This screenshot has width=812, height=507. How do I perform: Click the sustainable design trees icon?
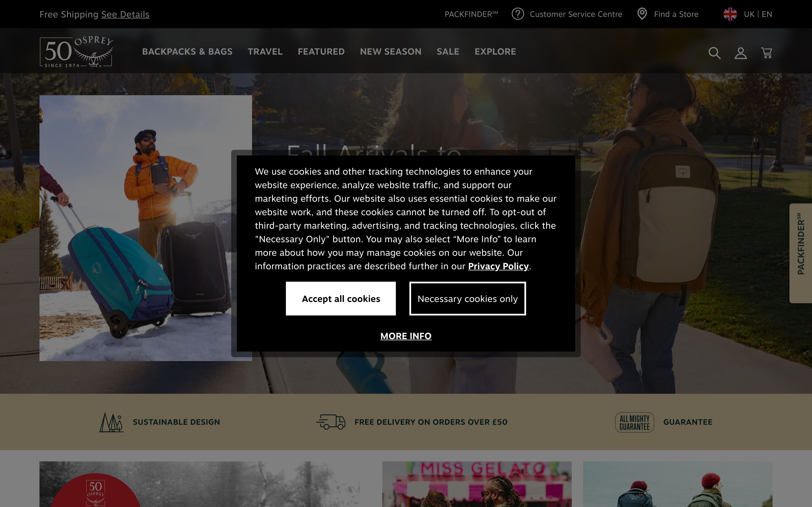111,422
